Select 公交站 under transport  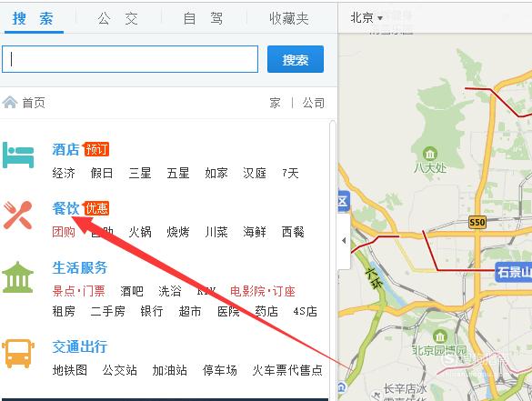point(120,370)
